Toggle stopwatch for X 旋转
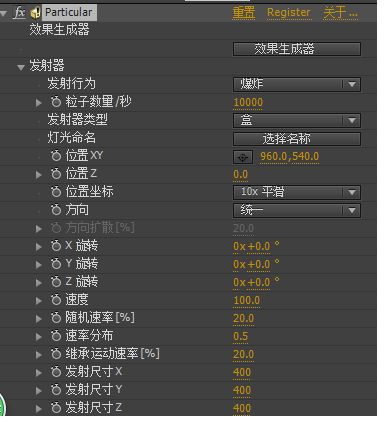The image size is (390, 422). [x=56, y=246]
